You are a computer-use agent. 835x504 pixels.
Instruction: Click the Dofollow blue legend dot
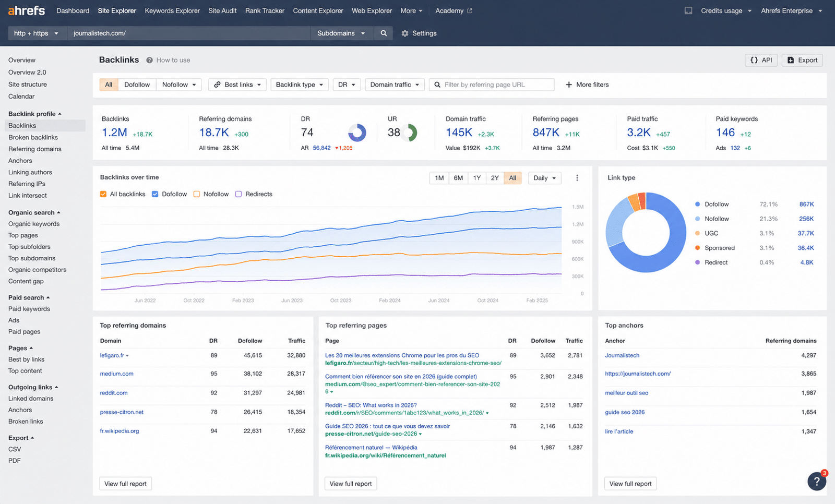pyautogui.click(x=698, y=204)
